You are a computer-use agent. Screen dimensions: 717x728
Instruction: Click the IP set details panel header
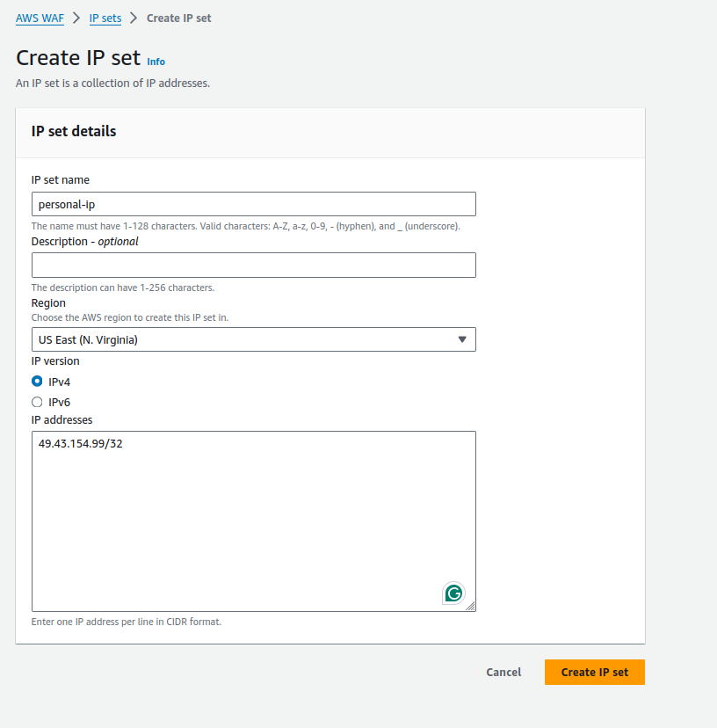pyautogui.click(x=74, y=131)
